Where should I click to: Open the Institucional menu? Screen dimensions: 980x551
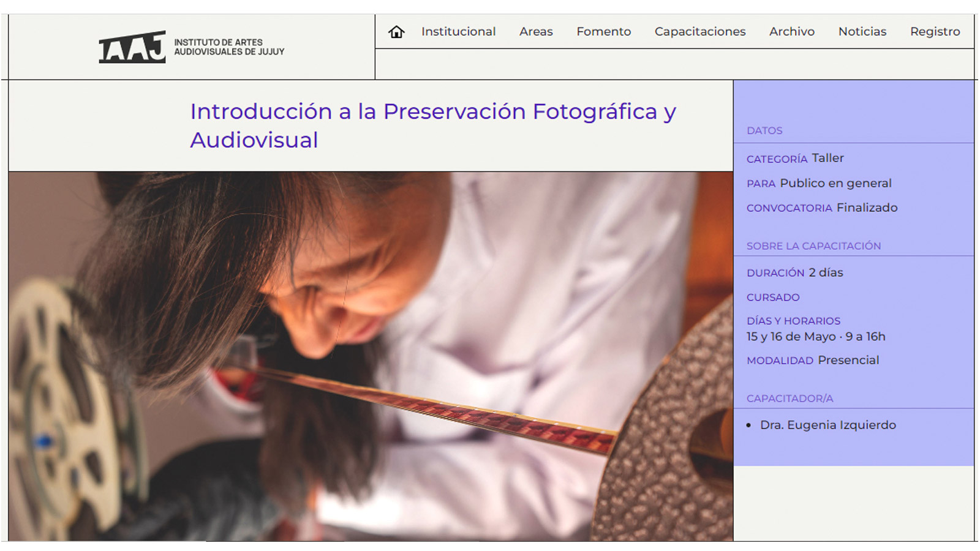[x=458, y=32]
